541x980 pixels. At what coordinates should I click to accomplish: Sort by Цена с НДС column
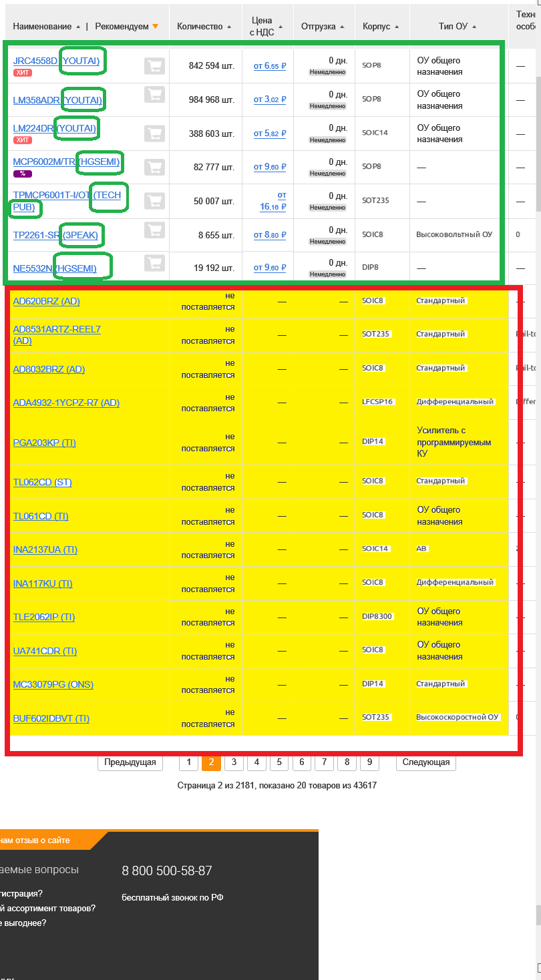pos(266,27)
